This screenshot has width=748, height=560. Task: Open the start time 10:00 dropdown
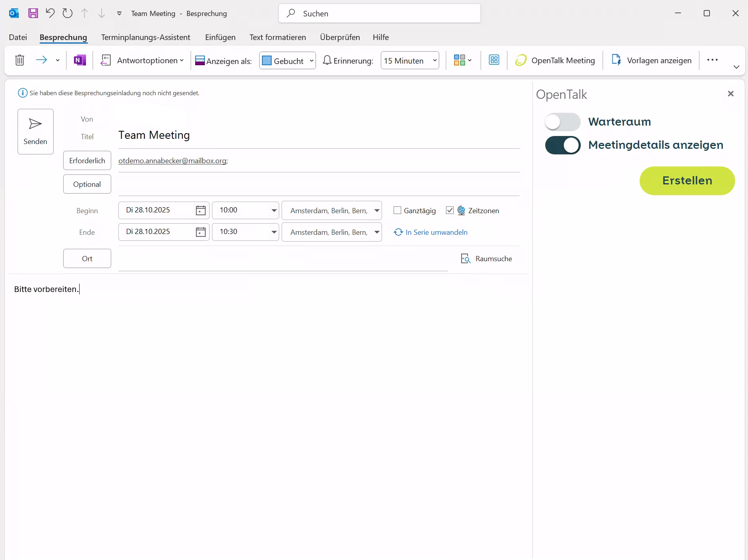tap(274, 210)
